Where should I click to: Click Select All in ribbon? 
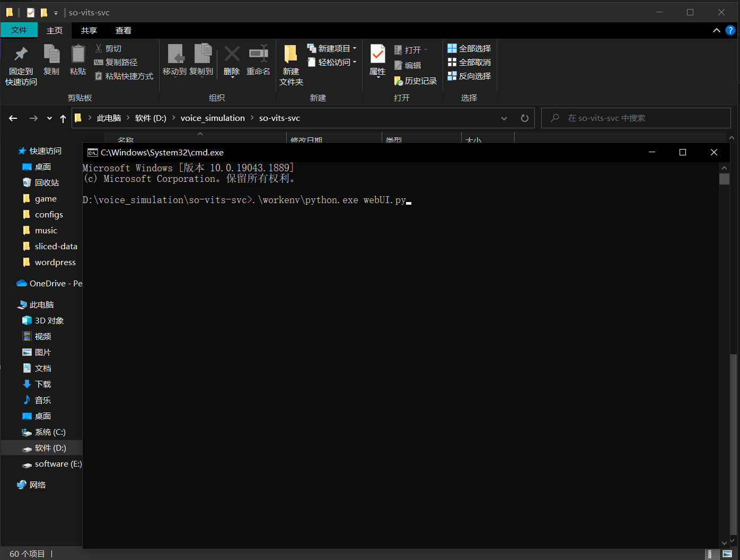click(x=469, y=48)
